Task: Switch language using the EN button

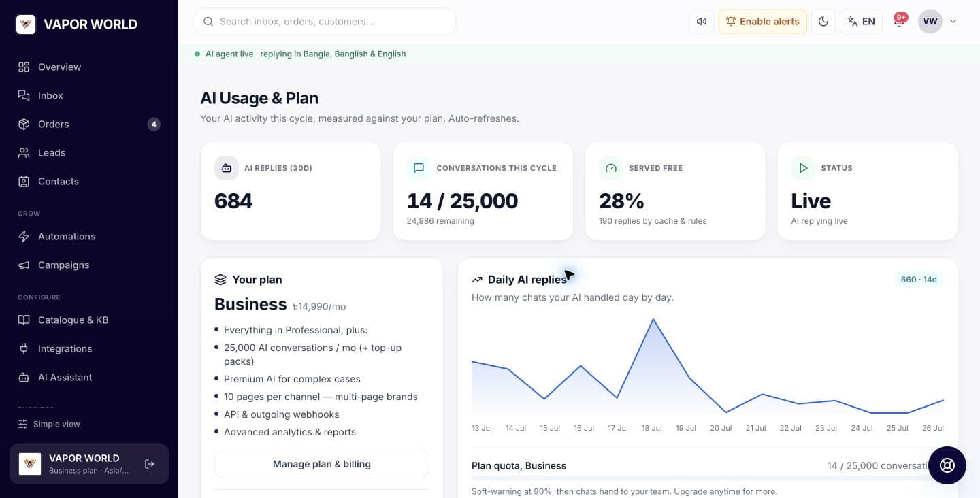Action: (862, 21)
